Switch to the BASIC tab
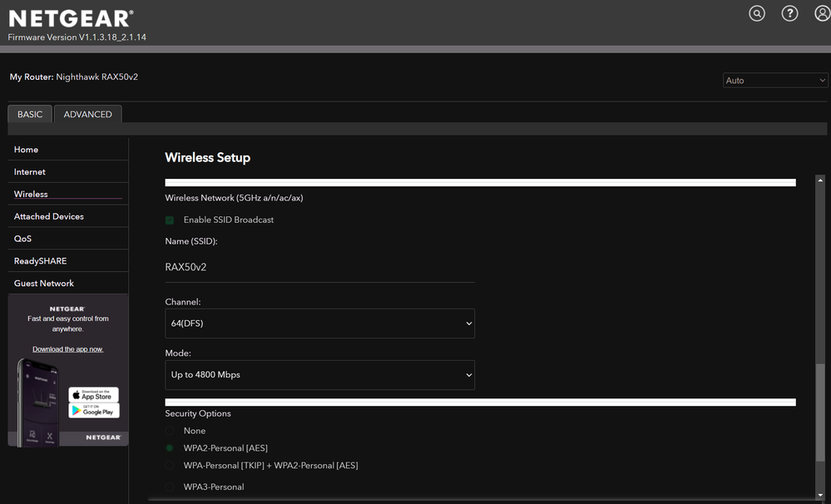This screenshot has height=504, width=831. pos(30,114)
